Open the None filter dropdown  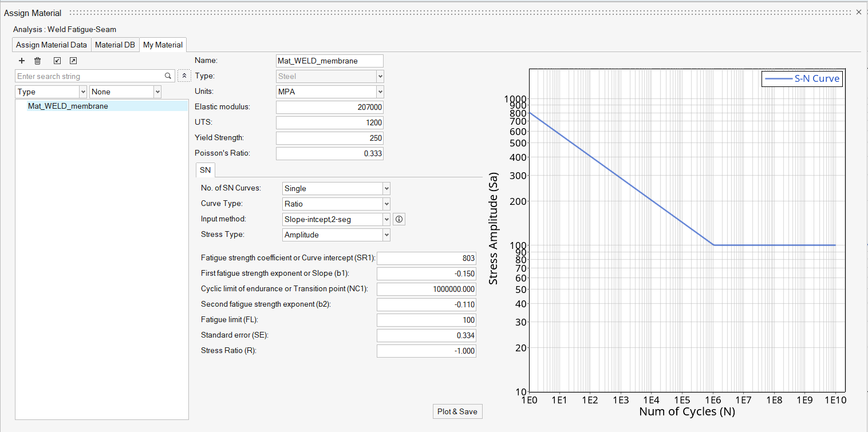125,92
